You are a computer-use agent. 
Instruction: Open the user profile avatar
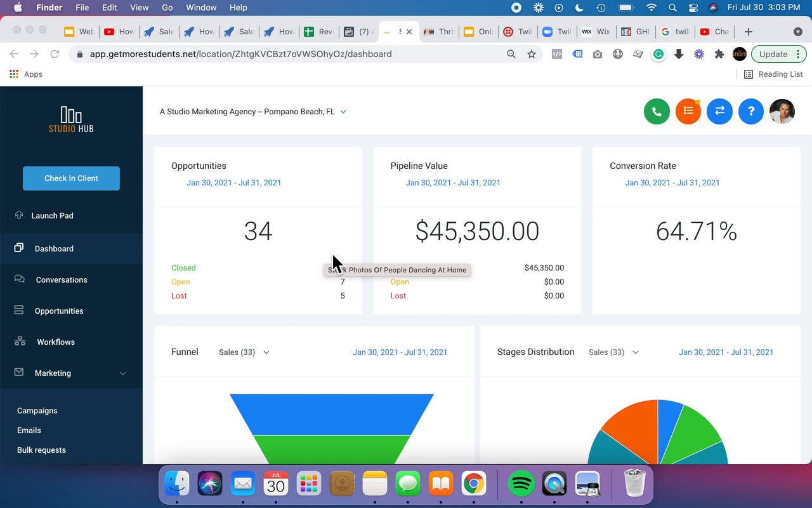coord(782,111)
